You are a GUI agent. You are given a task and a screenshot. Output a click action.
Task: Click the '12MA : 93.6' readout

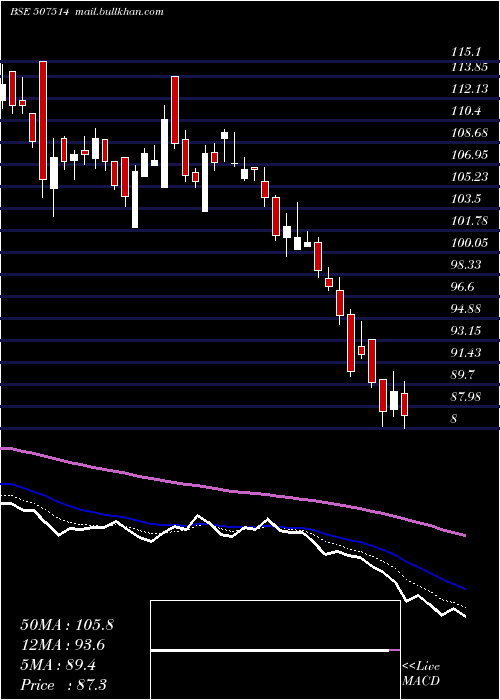coord(64,645)
